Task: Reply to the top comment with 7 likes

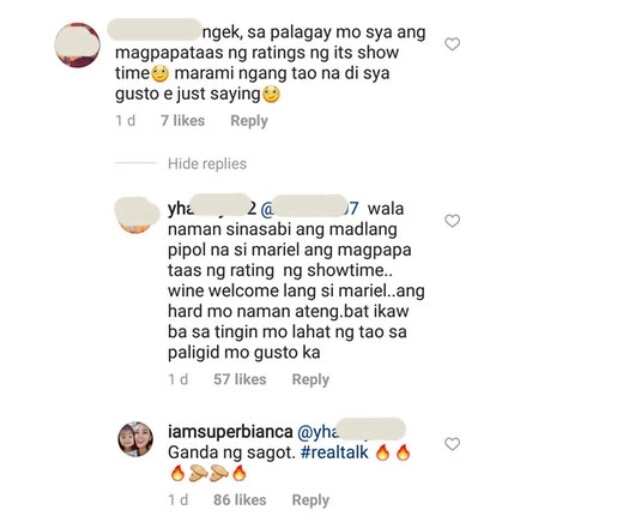Action: 249,121
